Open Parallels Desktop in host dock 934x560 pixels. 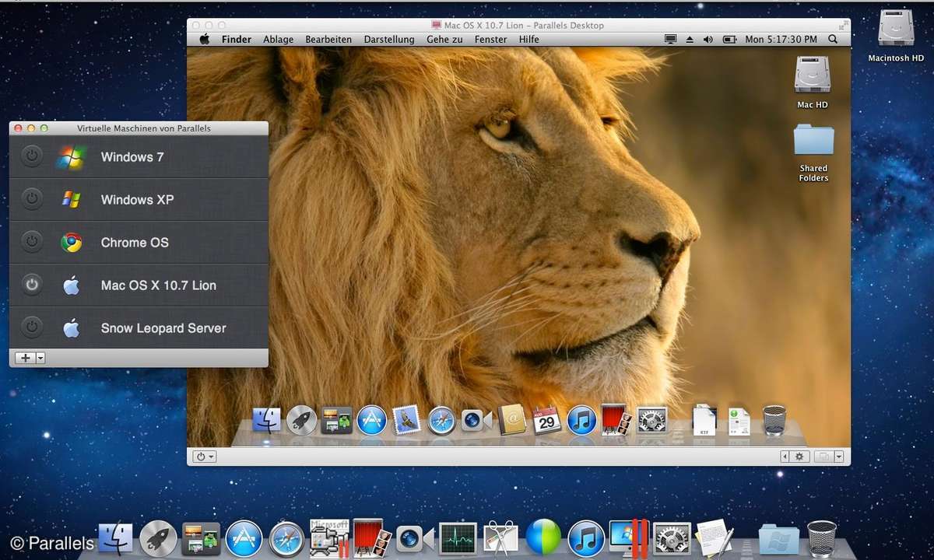[x=629, y=537]
